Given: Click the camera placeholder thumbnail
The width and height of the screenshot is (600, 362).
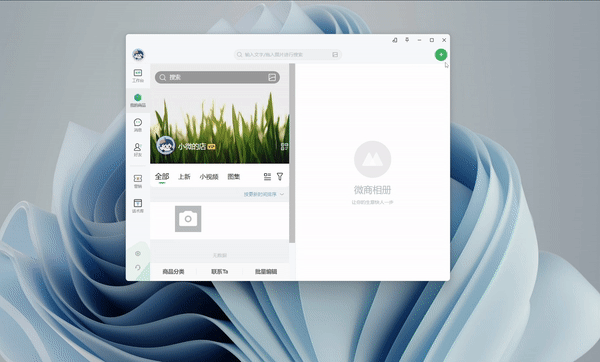Looking at the screenshot, I should 188,219.
